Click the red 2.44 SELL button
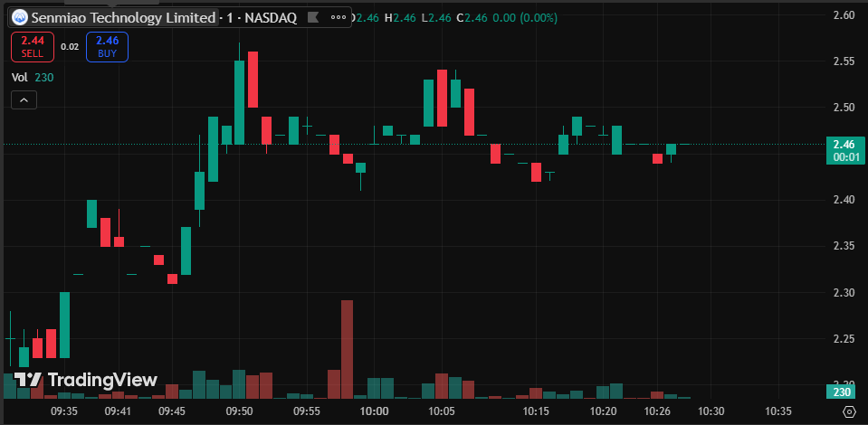The height and width of the screenshot is (425, 868). pos(32,46)
